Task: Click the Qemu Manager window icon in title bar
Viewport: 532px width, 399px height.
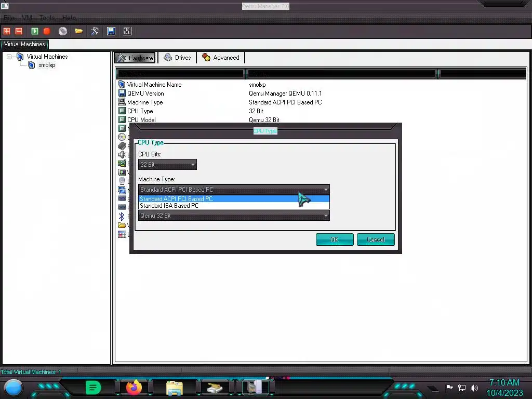Action: pyautogui.click(x=5, y=5)
